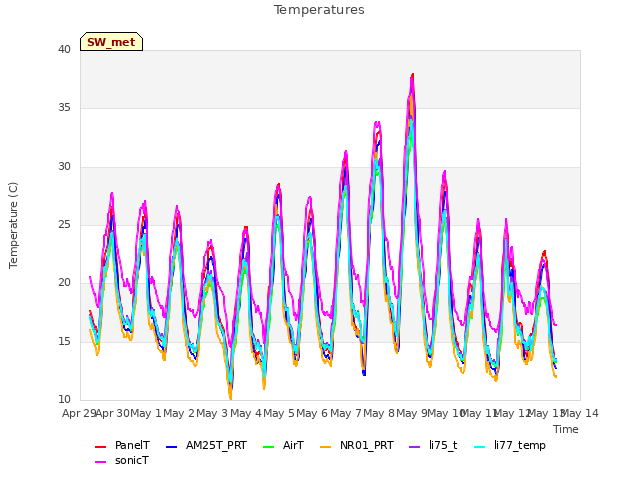Toggle the sonicT legend label
This screenshot has width=640, height=480.
[x=131, y=460]
